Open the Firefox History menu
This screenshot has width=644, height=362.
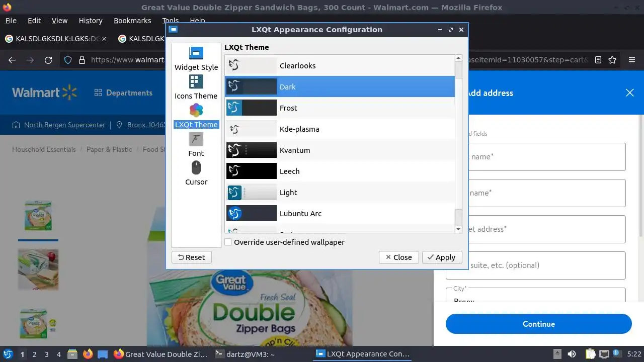[91, 21]
